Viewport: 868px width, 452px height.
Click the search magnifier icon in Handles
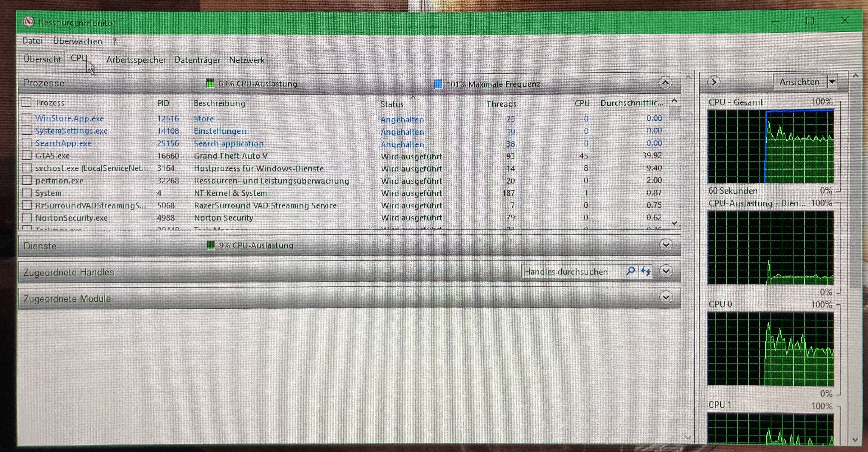pos(630,271)
